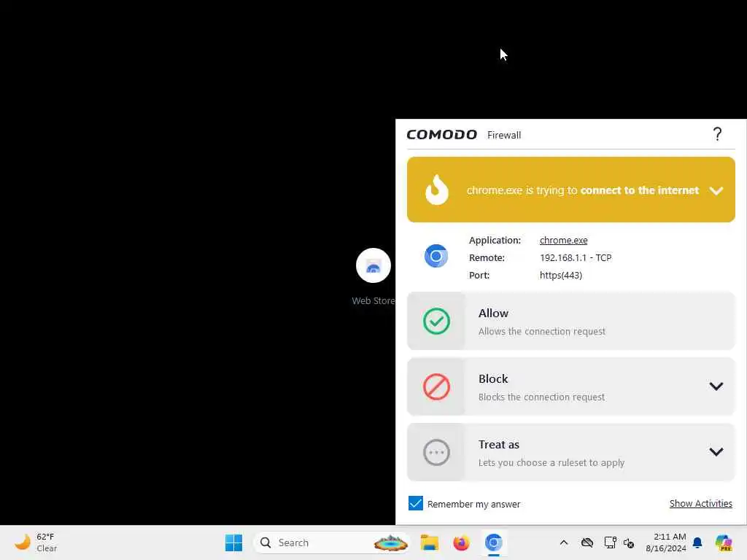Open the display network tray icon
Image resolution: width=747 pixels, height=560 pixels.
point(610,542)
